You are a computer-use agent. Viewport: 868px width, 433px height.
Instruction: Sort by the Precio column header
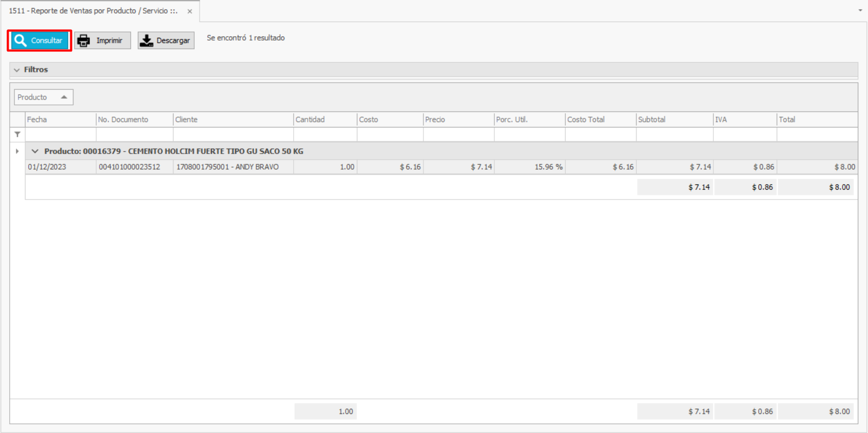(x=459, y=119)
